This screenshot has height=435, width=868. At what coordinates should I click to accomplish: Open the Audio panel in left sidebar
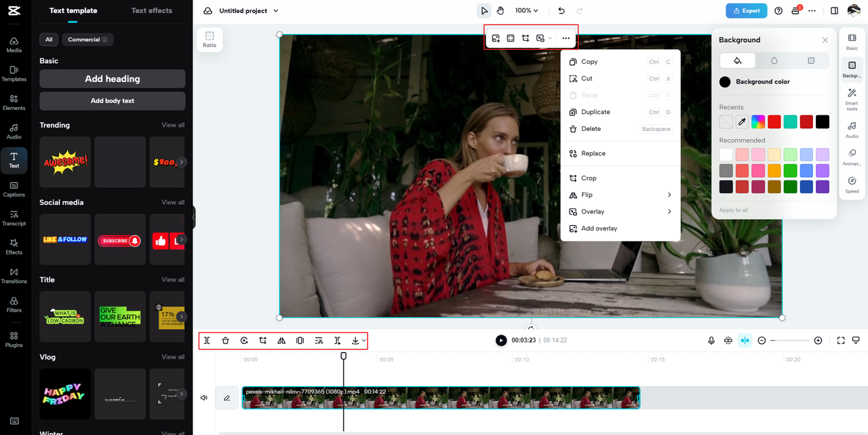pos(14,132)
